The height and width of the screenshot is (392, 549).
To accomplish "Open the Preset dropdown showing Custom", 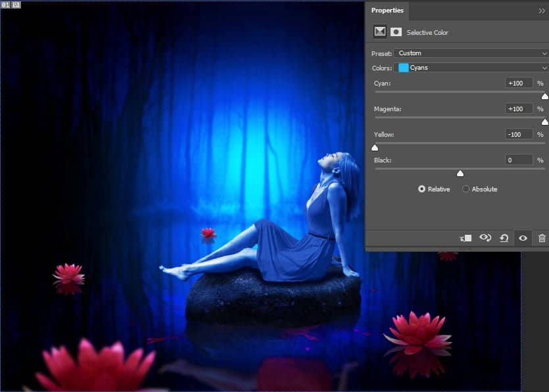I will tap(471, 53).
